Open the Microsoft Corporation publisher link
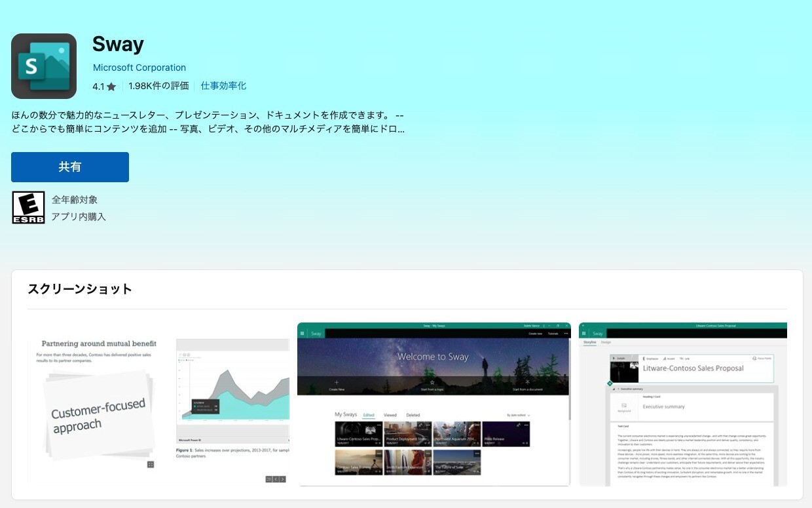Viewport: 812px width, 508px height. point(139,68)
